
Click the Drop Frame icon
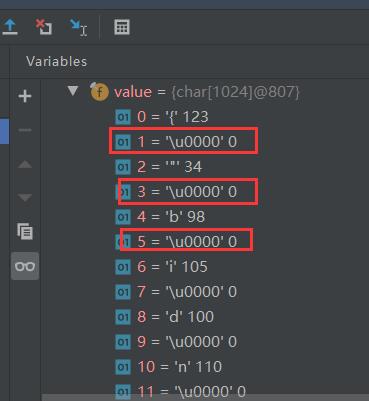[44, 27]
